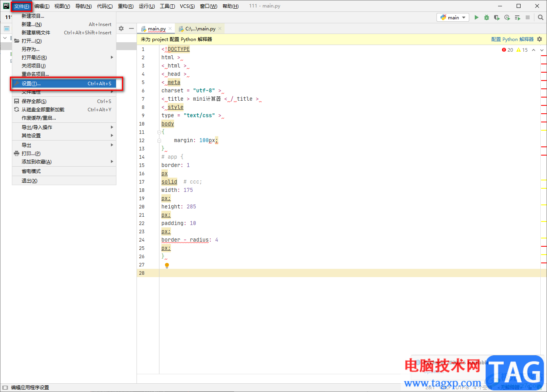Screen dimensions: 547x392
Task: Open Search Everywhere magnifier icon
Action: [x=541, y=17]
